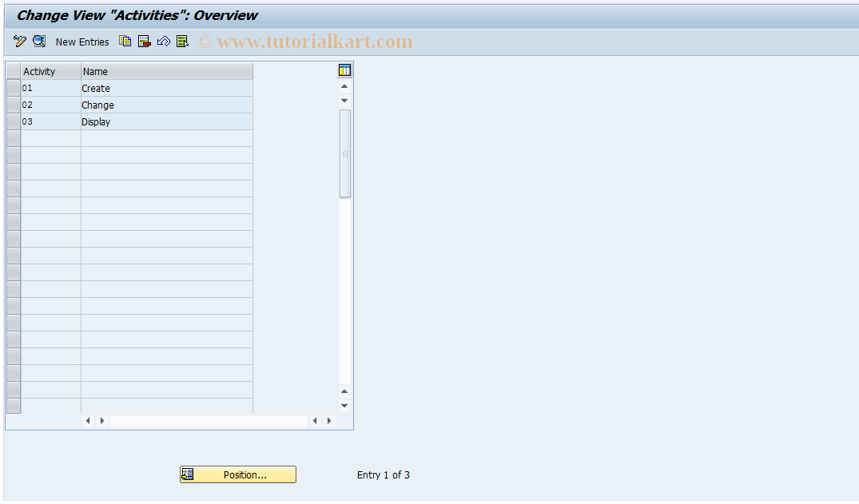
Task: Click the select-all corner cell of table
Action: click(14, 72)
